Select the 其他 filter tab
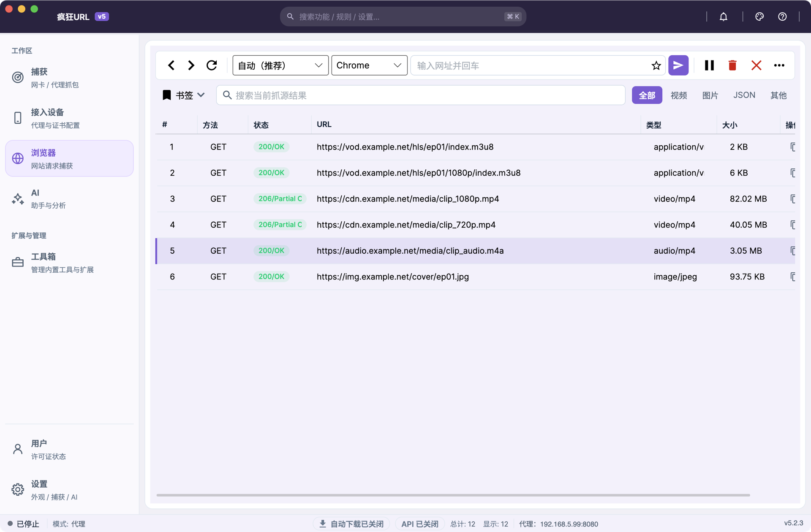Viewport: 811px width, 532px height. coord(778,95)
